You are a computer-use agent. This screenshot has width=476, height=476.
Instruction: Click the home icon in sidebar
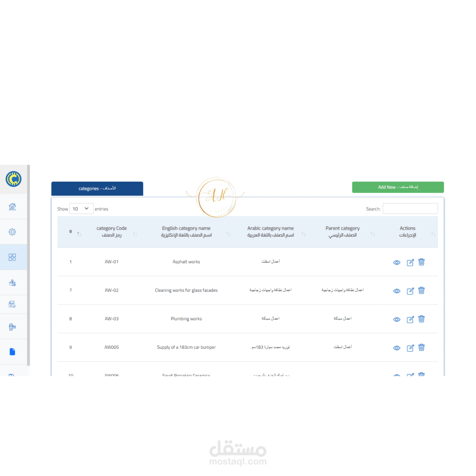pos(12,206)
